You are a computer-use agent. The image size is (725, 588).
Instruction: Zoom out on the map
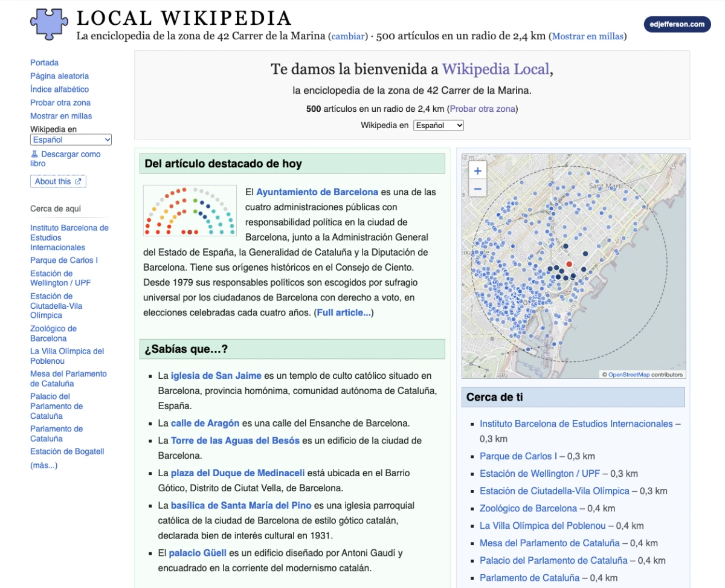coord(477,189)
